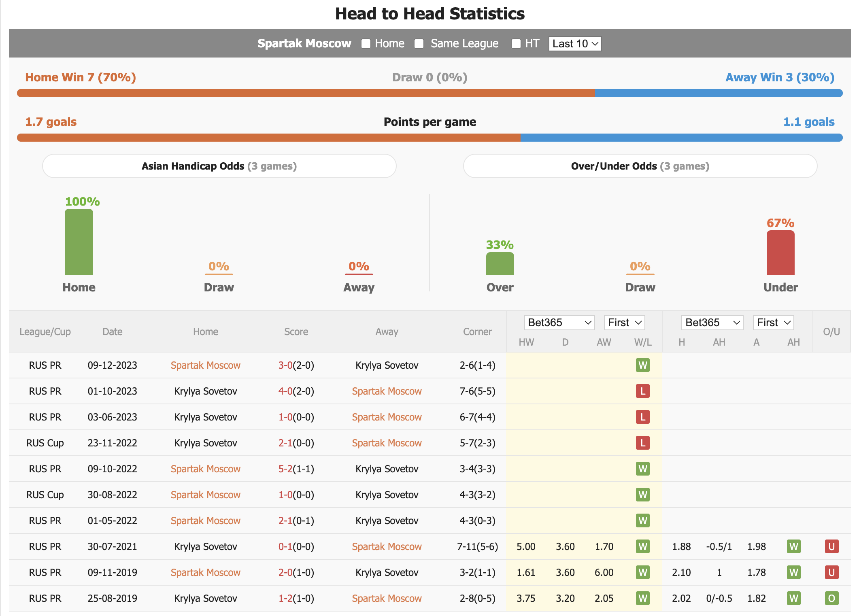Viewport: 859px width, 616px height.
Task: Open Krylya Sovetov link in 09-12-2023 row
Action: click(x=387, y=365)
